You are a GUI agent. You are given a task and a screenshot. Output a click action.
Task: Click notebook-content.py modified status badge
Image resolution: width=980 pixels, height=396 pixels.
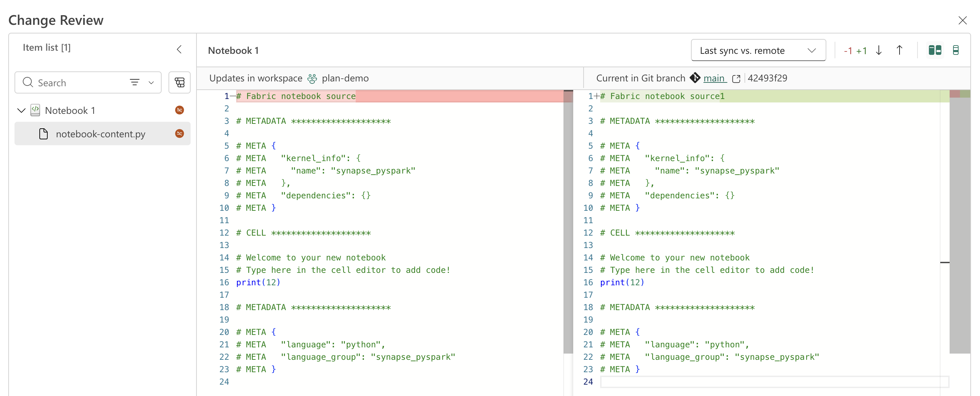coord(180,134)
